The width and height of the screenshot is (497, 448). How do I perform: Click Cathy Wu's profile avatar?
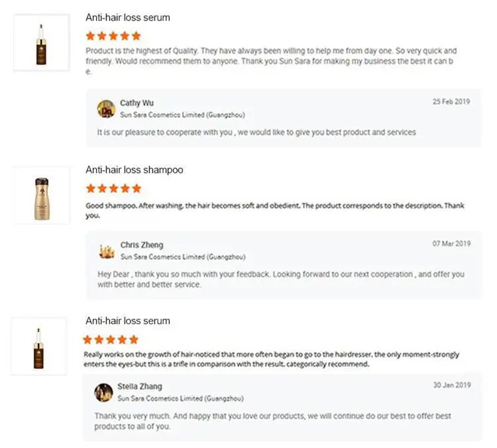pyautogui.click(x=106, y=109)
